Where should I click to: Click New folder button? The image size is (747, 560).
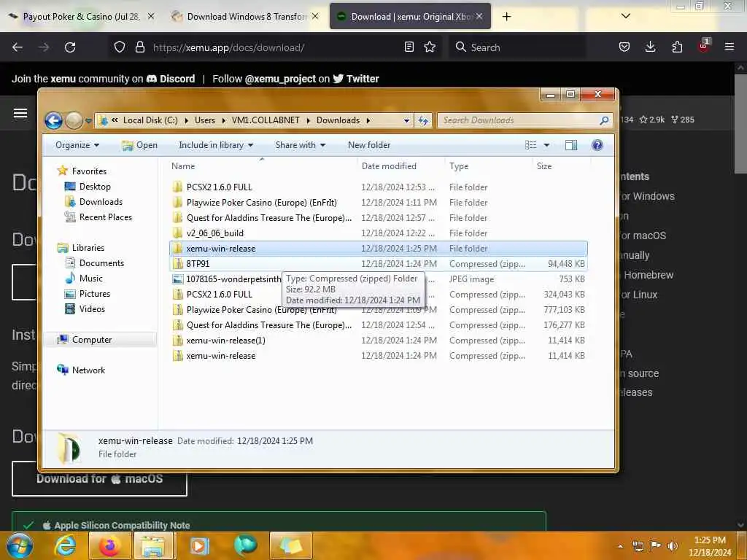368,145
